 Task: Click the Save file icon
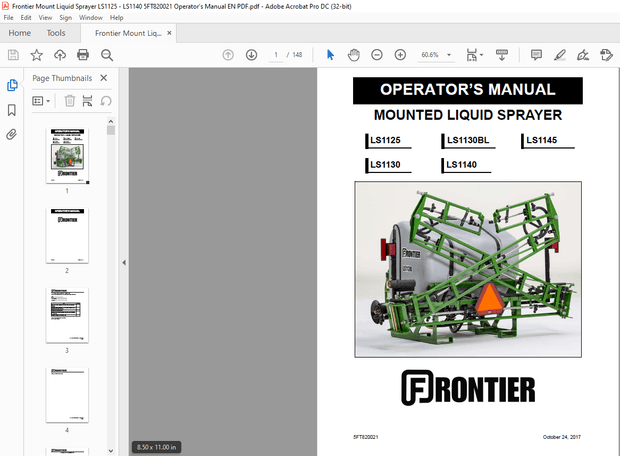tap(13, 55)
